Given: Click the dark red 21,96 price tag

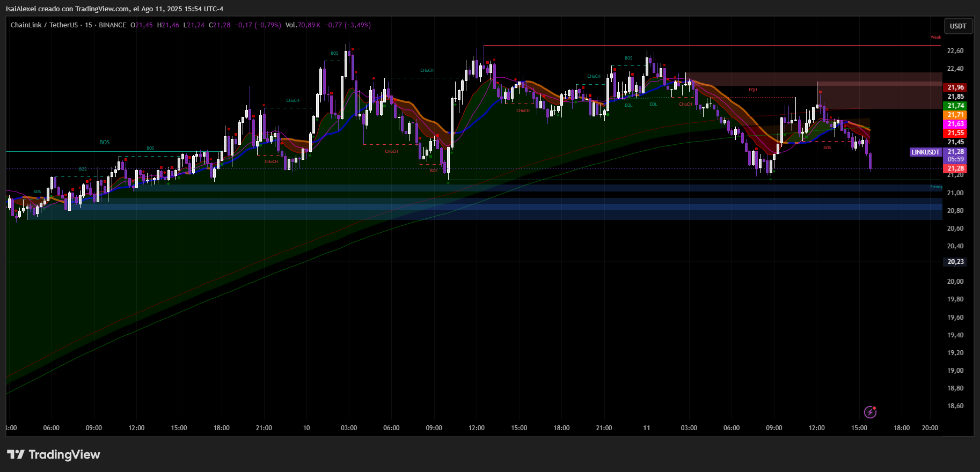Looking at the screenshot, I should 955,87.
